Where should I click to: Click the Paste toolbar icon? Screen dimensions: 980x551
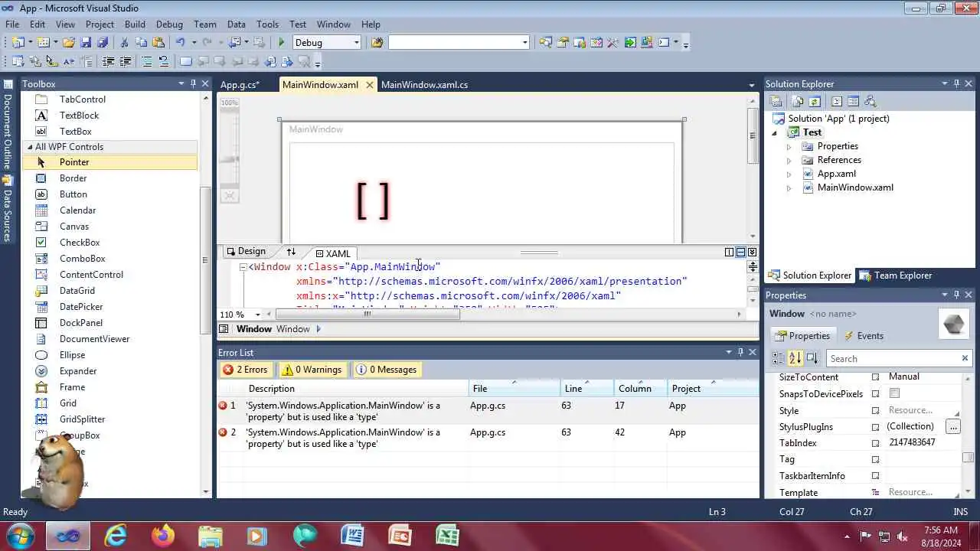point(158,43)
